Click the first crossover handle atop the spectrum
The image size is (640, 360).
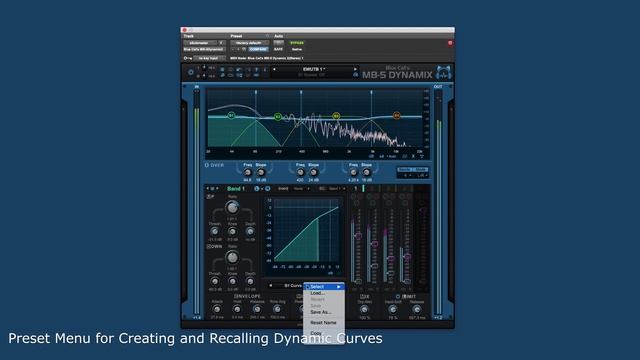(256, 93)
